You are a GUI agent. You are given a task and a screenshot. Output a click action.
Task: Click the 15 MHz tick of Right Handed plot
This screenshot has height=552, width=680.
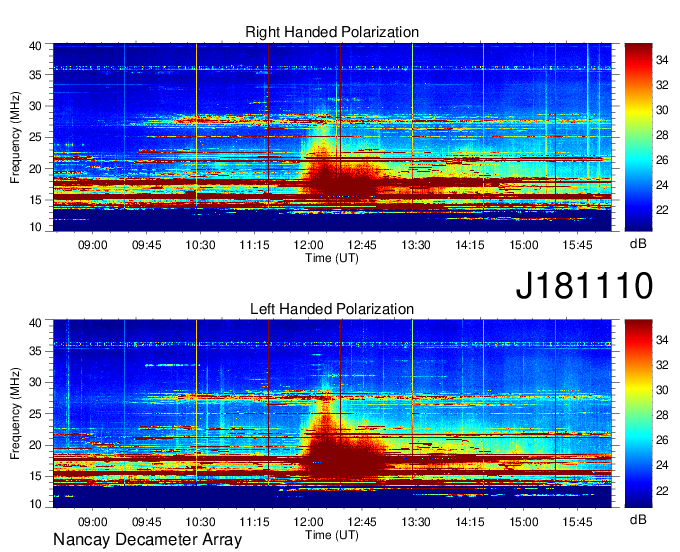pyautogui.click(x=35, y=200)
